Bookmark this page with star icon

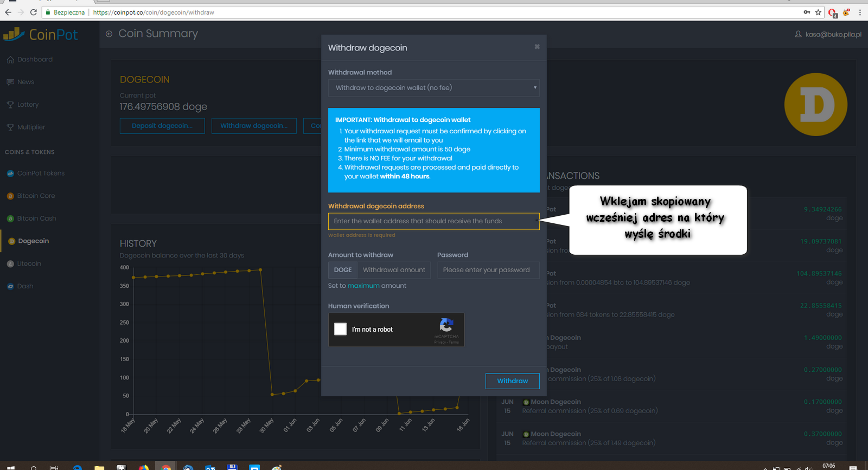click(x=818, y=12)
